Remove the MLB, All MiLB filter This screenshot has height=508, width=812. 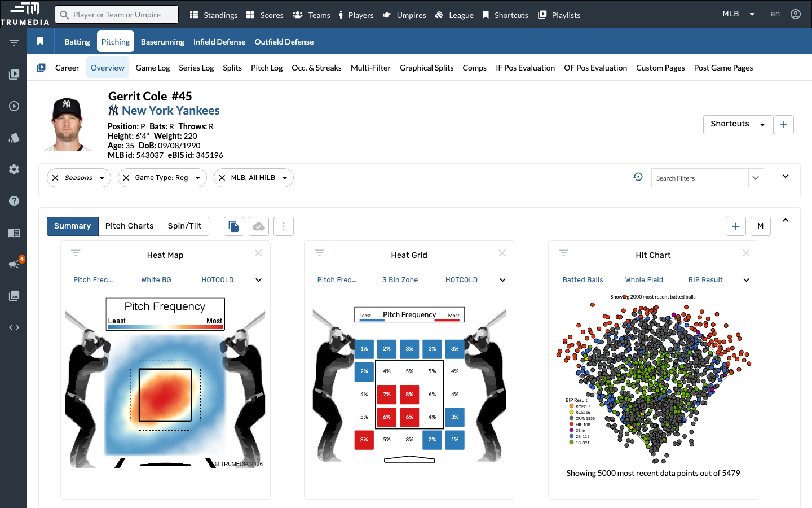click(x=222, y=178)
